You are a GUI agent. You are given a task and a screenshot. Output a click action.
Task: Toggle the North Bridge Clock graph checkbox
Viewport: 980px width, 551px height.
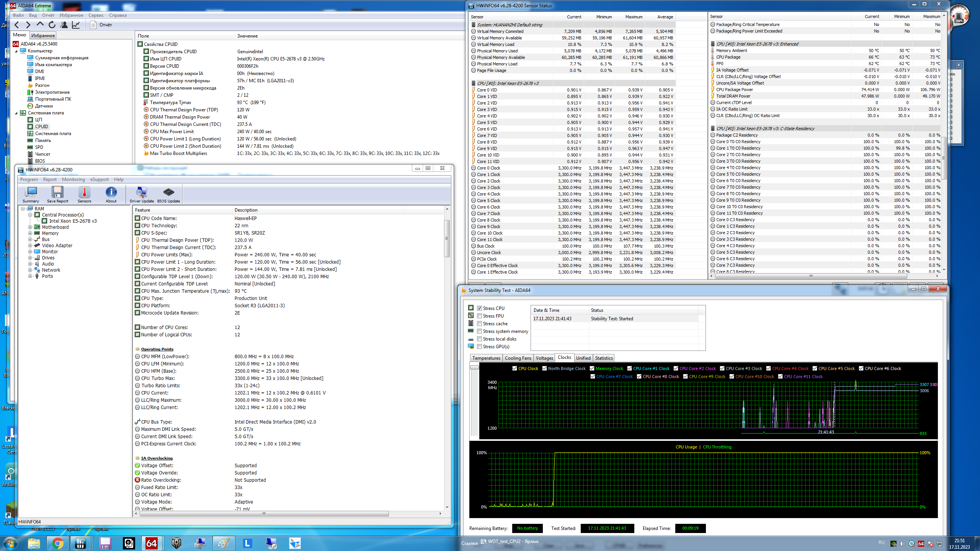[x=544, y=368]
